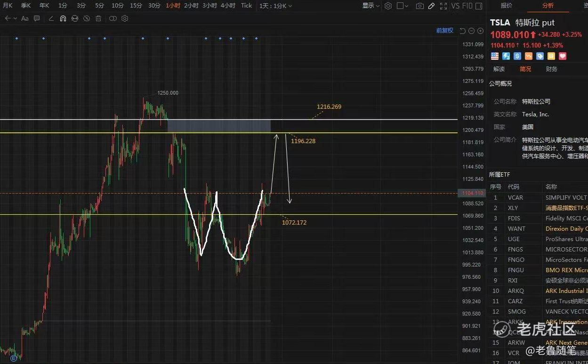Select the 1小时 timeframe
This screenshot has height=364, width=588.
(x=173, y=6)
